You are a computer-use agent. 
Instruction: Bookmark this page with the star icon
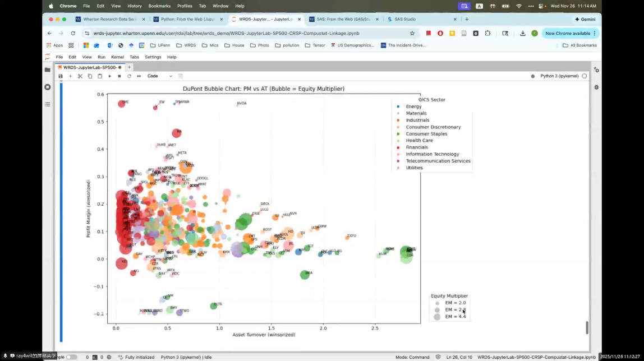(412, 33)
